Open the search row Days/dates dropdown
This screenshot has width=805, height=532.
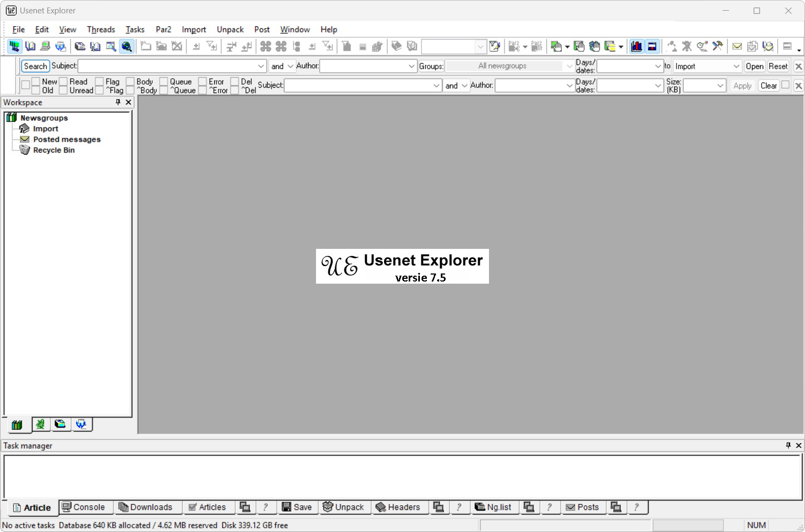(x=658, y=66)
